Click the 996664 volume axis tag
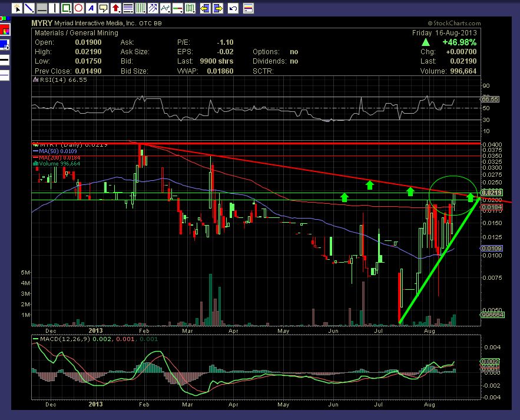The width and height of the screenshot is (520, 420). (492, 315)
